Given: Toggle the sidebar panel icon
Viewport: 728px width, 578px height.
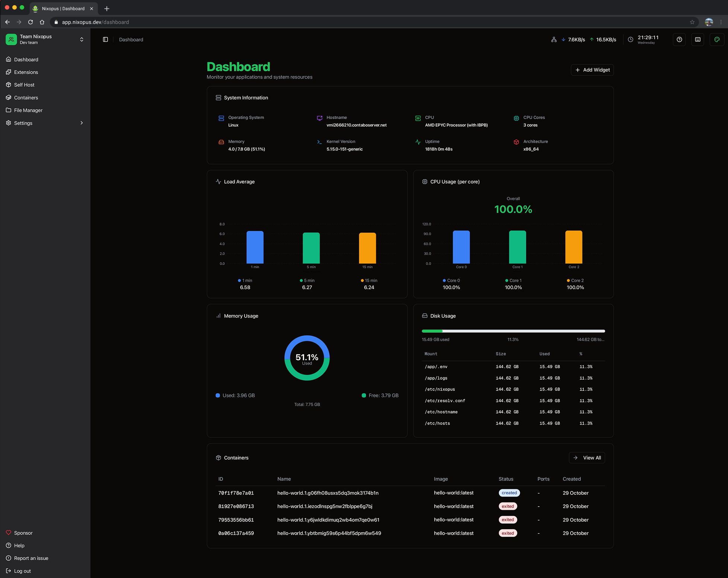Looking at the screenshot, I should coord(105,39).
